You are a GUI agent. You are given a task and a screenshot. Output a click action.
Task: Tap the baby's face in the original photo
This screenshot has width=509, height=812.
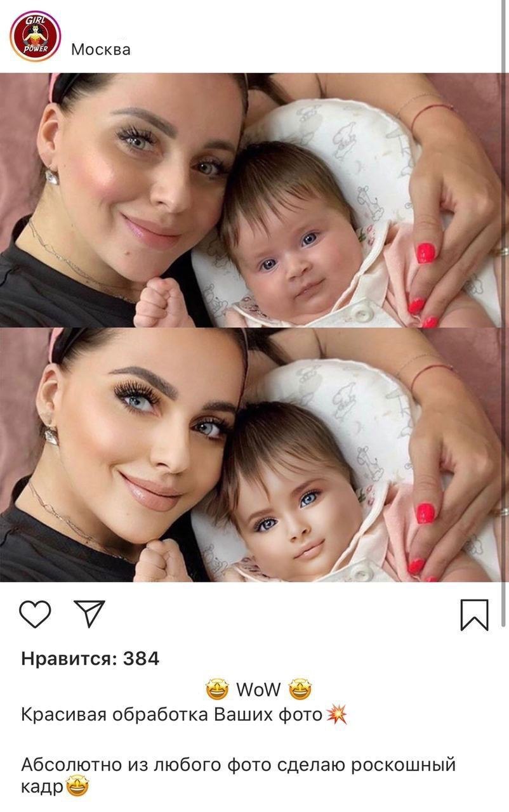click(295, 254)
